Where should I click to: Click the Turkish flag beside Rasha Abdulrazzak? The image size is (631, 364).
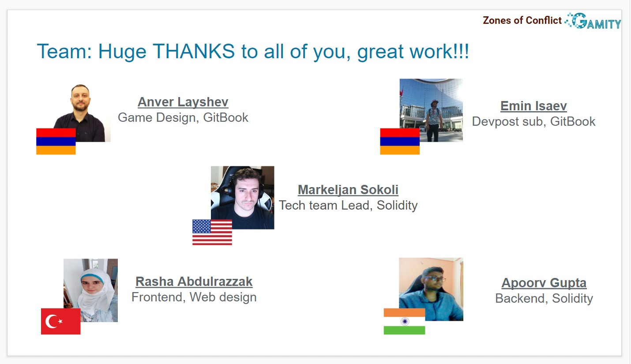point(61,321)
